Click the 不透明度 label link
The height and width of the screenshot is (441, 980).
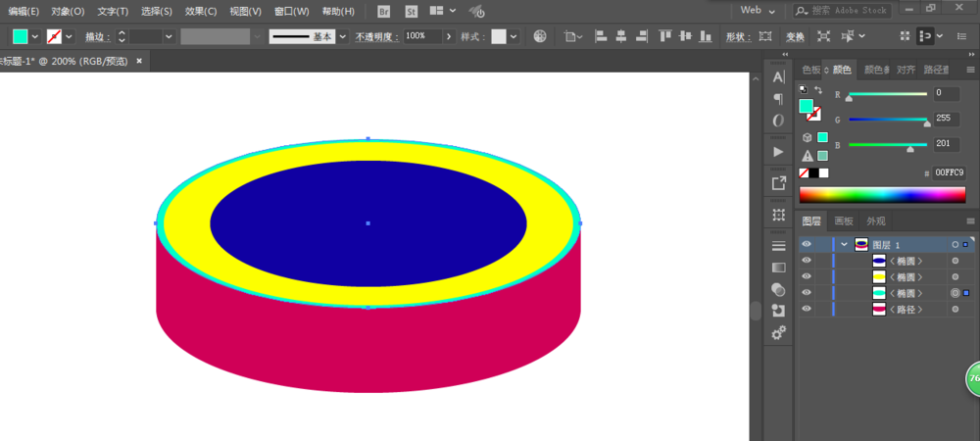tap(376, 36)
